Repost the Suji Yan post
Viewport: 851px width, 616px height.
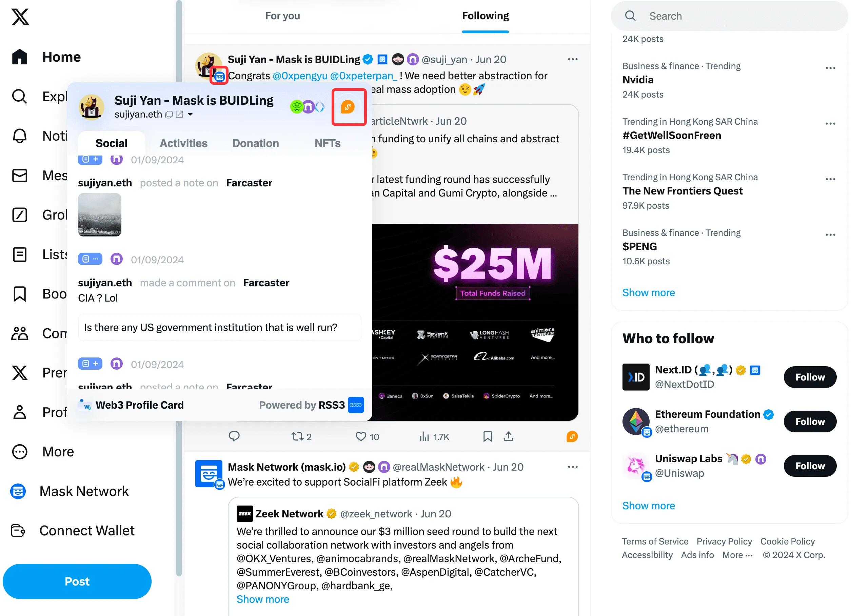tap(302, 437)
